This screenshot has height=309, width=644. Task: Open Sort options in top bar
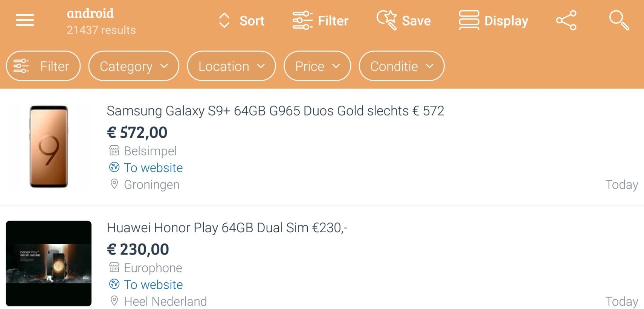tap(241, 21)
